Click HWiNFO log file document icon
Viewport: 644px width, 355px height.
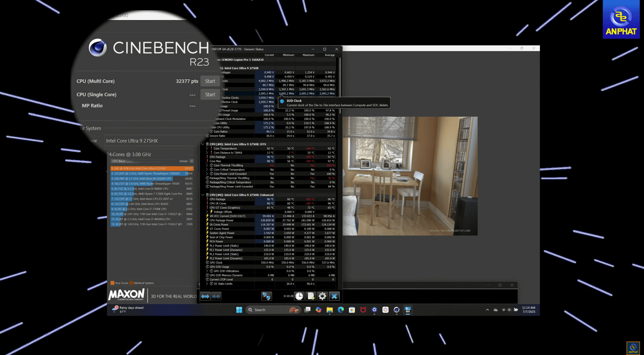[x=311, y=296]
